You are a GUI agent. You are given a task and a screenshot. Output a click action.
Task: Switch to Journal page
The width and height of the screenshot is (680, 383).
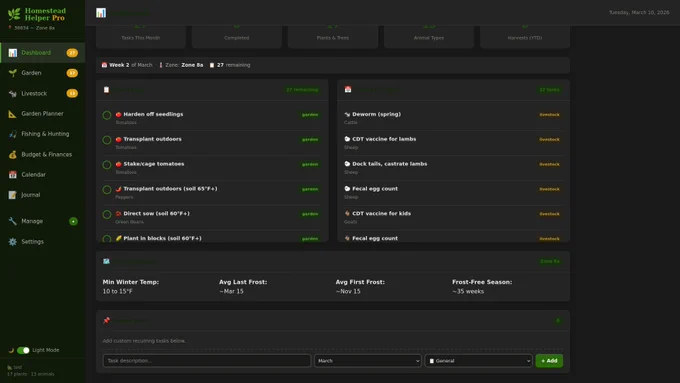[42, 195]
